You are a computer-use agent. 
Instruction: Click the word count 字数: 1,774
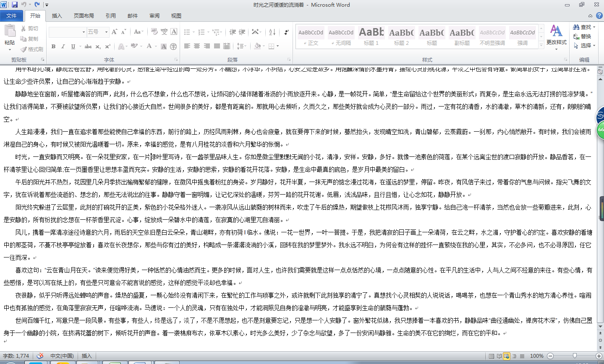[16, 356]
